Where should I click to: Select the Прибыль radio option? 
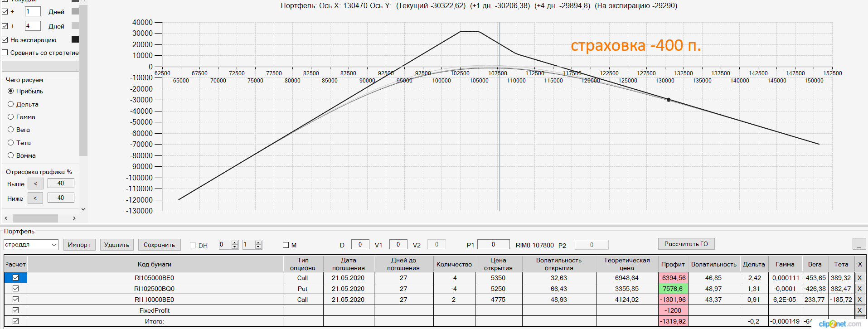pyautogui.click(x=11, y=91)
